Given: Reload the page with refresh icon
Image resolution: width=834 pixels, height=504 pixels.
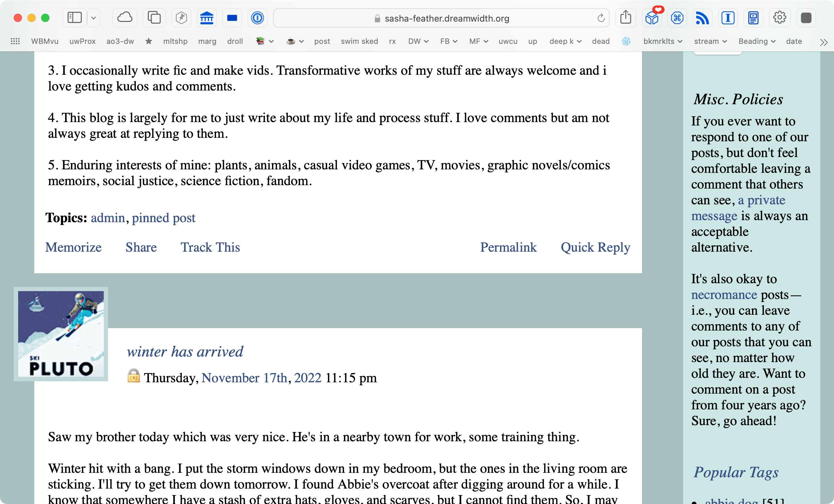Looking at the screenshot, I should [x=601, y=18].
